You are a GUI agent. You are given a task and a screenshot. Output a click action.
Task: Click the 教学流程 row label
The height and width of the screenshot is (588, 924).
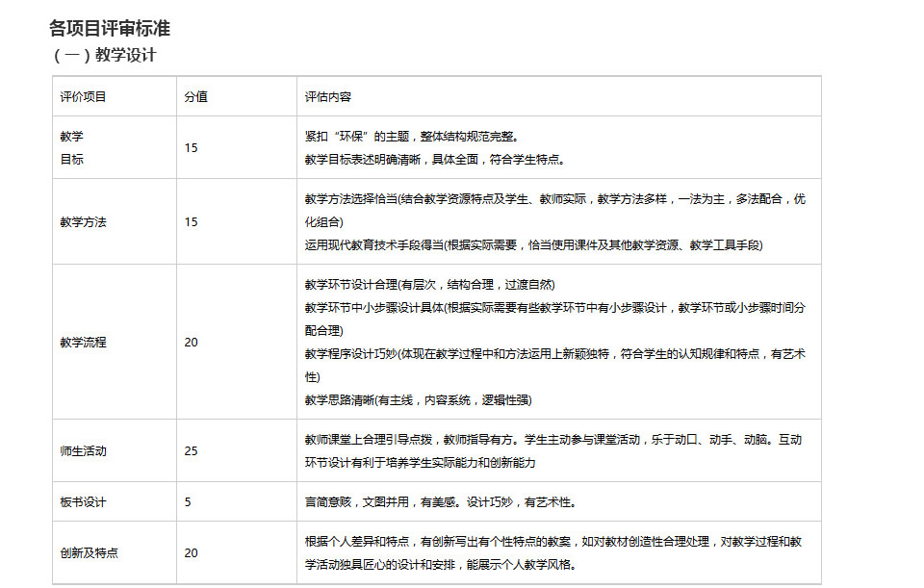83,342
